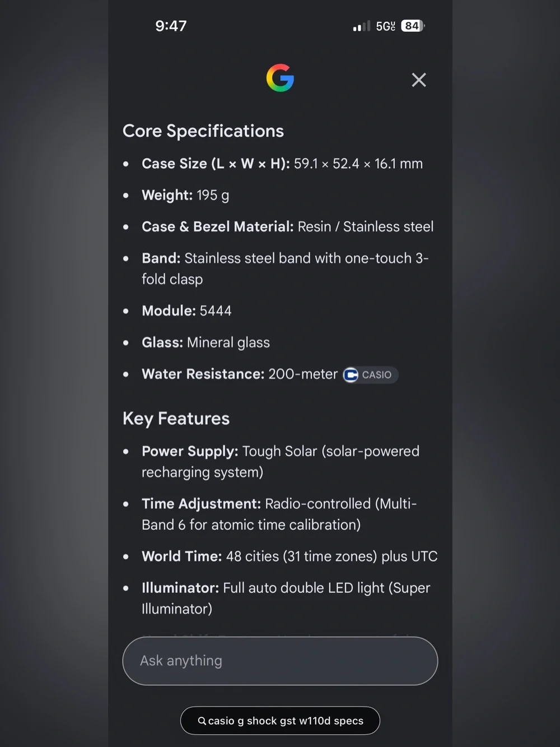Screen dimensions: 560x747
Task: Tap the battery indicator showing 84
Action: point(413,26)
